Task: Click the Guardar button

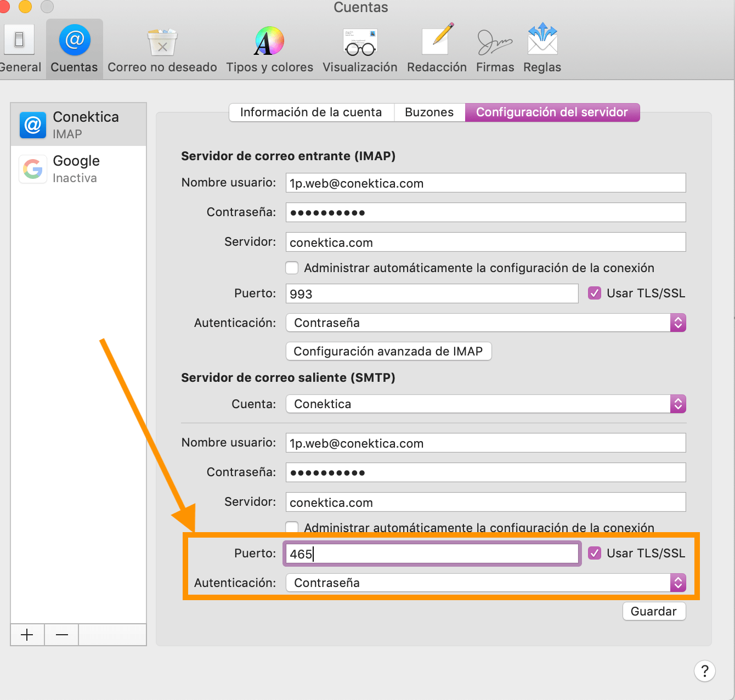Action: click(x=654, y=611)
